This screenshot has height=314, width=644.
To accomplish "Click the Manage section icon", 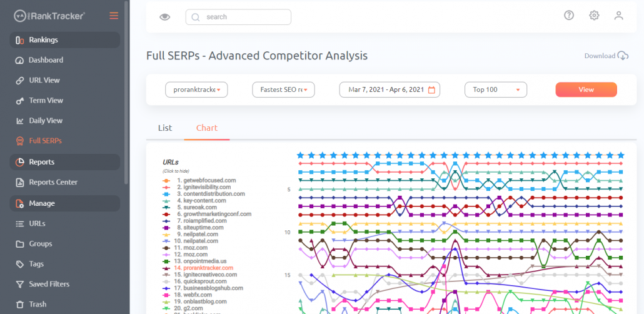I will coord(19,203).
